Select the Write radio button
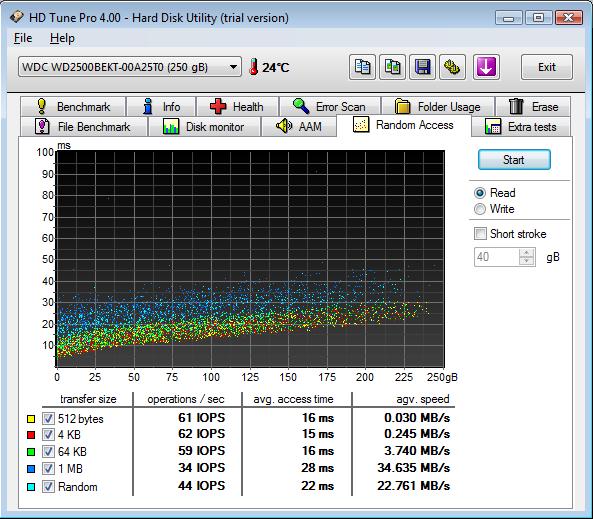Image resolution: width=593 pixels, height=519 pixels. point(480,209)
